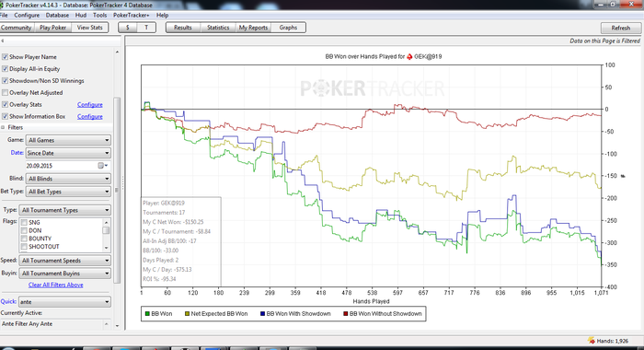Toggle Overlay Stats checkbox
The height and width of the screenshot is (350, 644).
tap(5, 104)
